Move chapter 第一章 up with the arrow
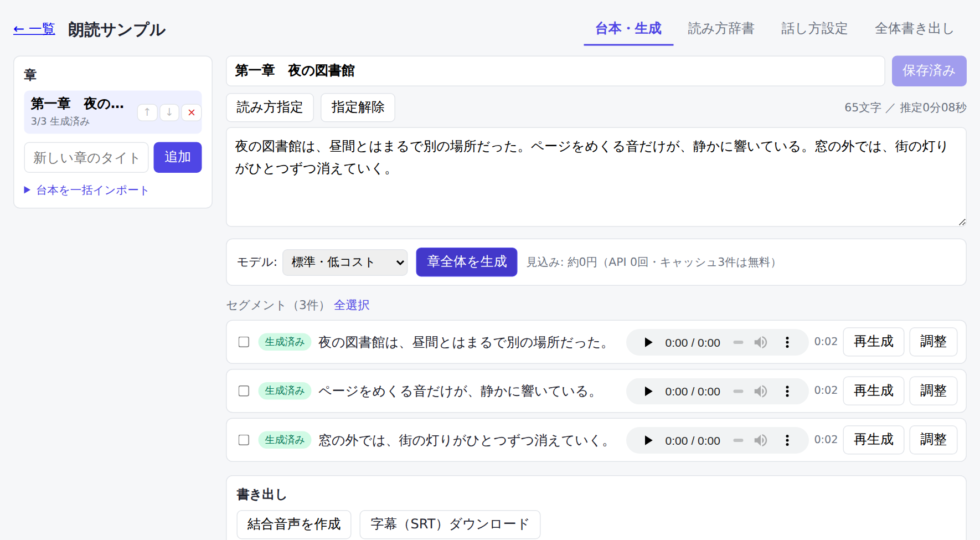 [147, 112]
